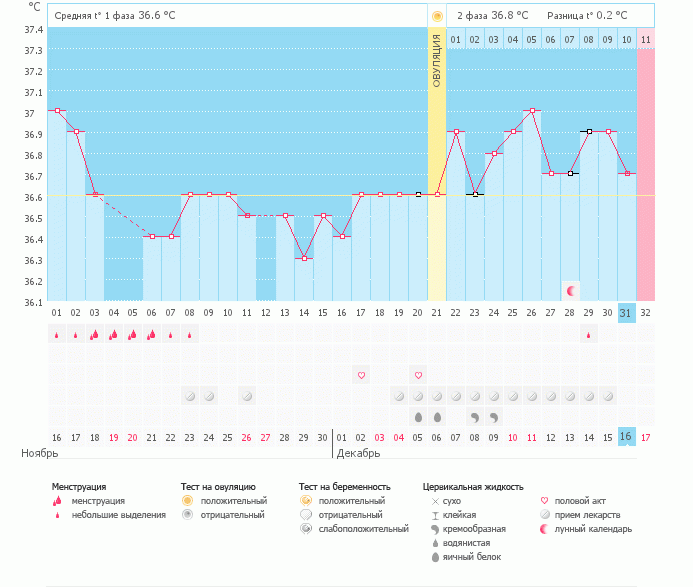
Task: Click the light discharge icon on day 29
Action: pyautogui.click(x=589, y=335)
